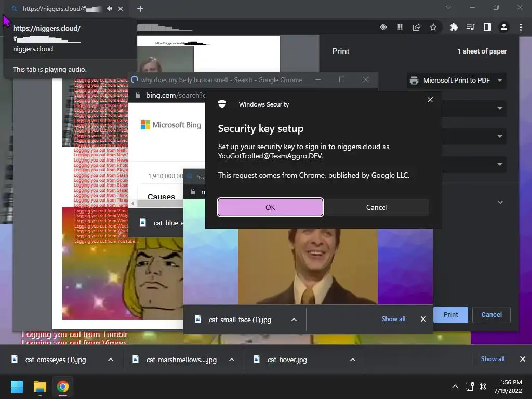Click the Microsoft Bing logo

[170, 125]
